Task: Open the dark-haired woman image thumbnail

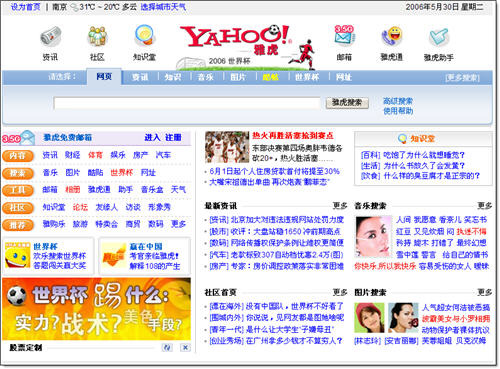Action: pos(403,318)
